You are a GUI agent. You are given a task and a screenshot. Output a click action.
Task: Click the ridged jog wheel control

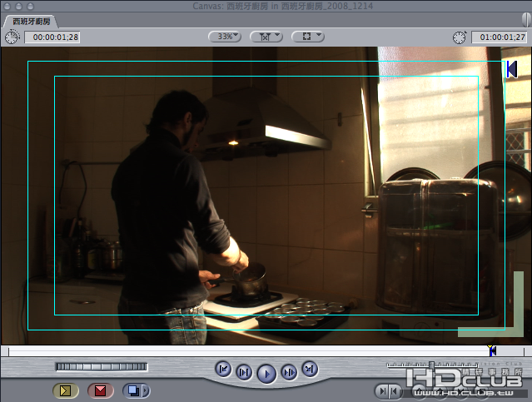pyautogui.click(x=102, y=367)
